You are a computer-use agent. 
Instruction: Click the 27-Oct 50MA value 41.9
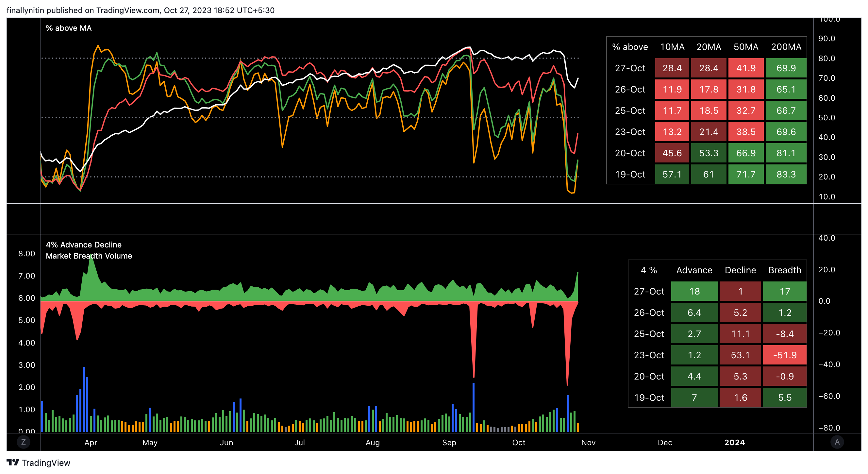746,68
